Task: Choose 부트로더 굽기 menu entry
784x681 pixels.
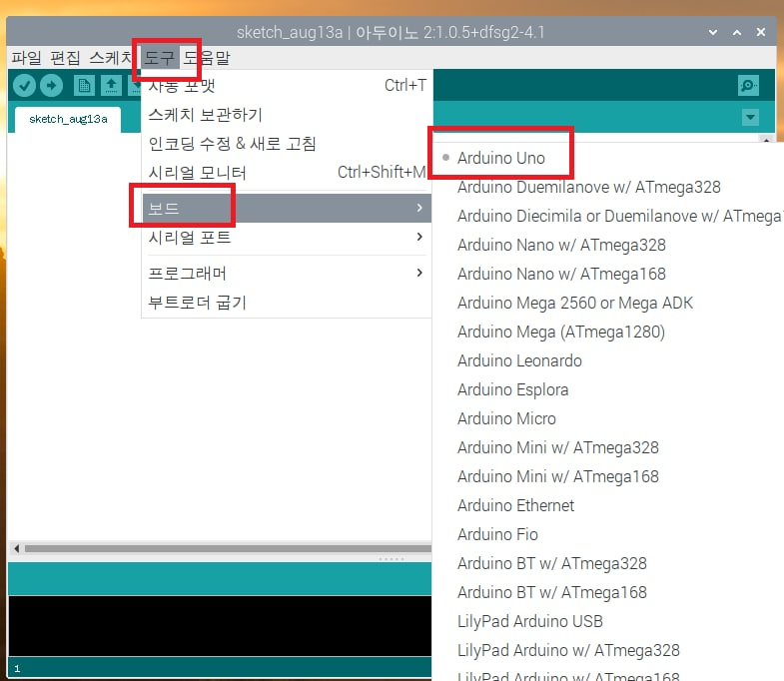Action: (287, 302)
